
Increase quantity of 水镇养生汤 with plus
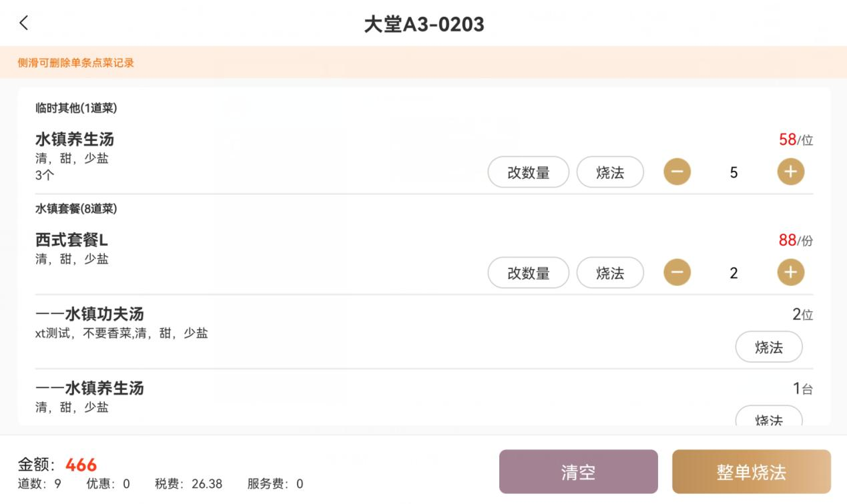(791, 172)
